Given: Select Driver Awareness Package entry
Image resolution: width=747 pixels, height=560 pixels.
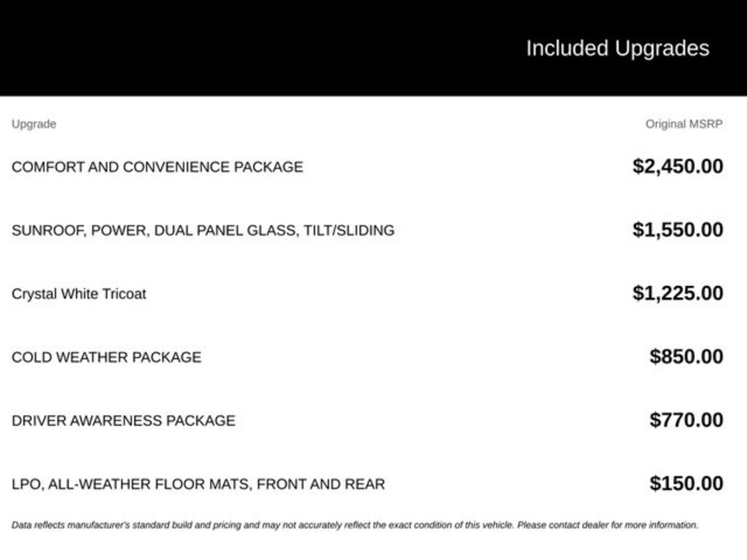Looking at the screenshot, I should tap(123, 421).
